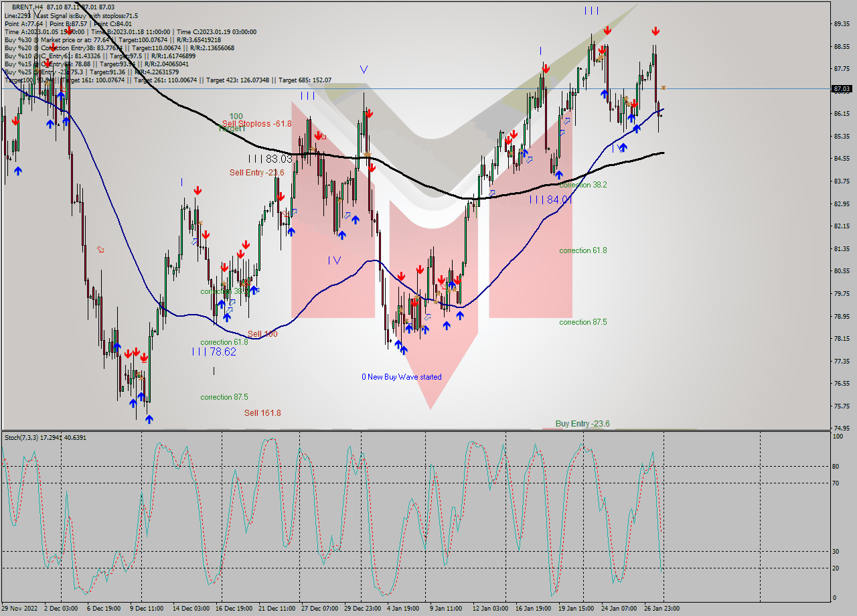Screen dimensions: 857x616
Task: Select the 'Sell Entry -23.6' label
Action: point(257,173)
